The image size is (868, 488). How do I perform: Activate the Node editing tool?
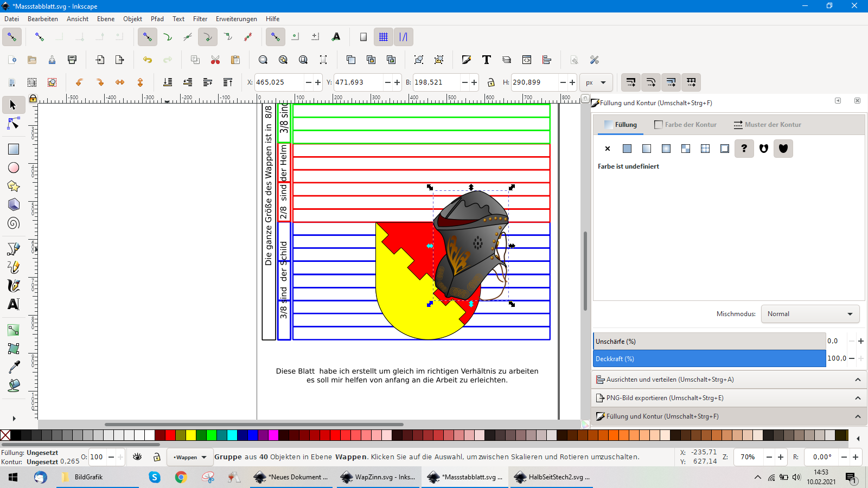tap(14, 124)
